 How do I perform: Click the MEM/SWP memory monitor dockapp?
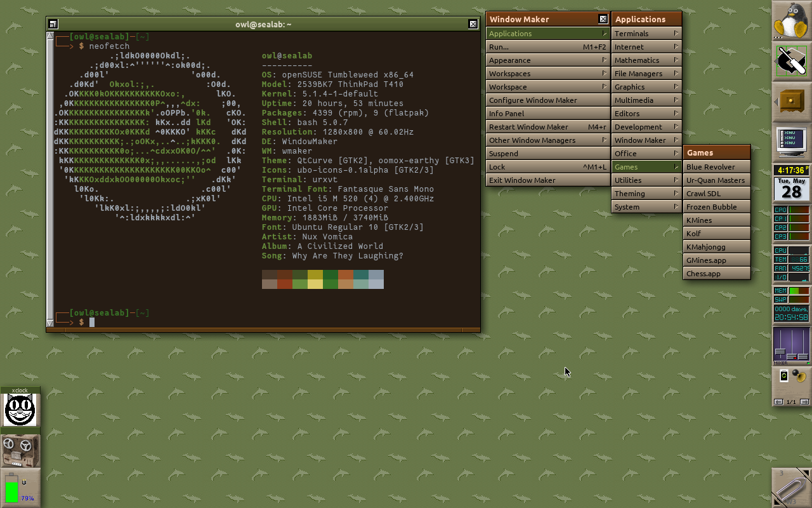click(x=791, y=304)
